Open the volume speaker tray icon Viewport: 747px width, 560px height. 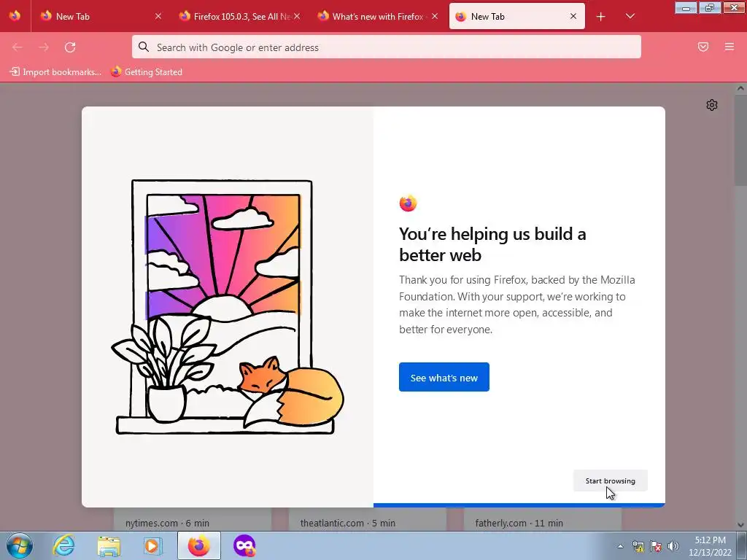pos(673,546)
